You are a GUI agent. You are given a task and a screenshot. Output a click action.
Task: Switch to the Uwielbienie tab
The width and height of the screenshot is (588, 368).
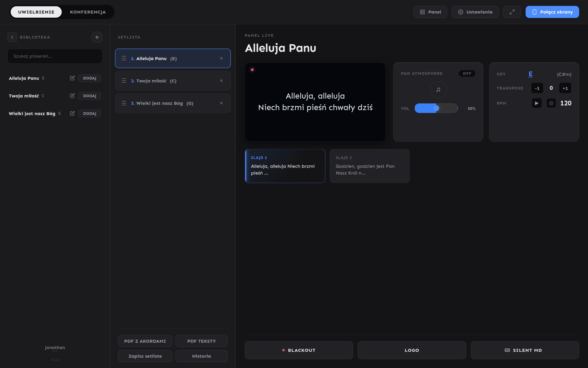point(36,12)
